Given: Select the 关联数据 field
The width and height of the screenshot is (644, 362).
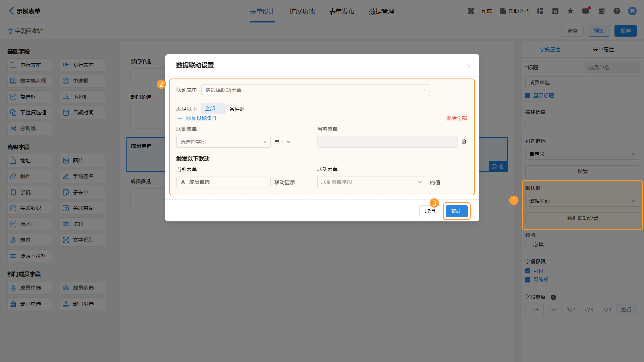Looking at the screenshot, I should [x=30, y=208].
